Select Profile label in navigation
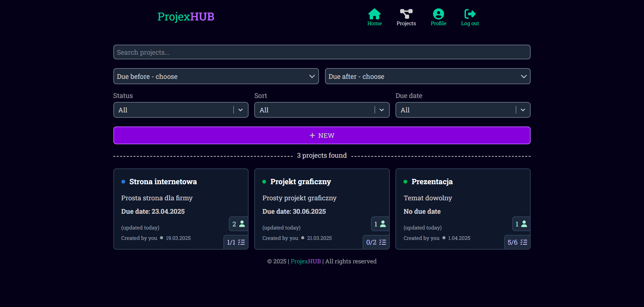The height and width of the screenshot is (307, 644). [x=438, y=23]
